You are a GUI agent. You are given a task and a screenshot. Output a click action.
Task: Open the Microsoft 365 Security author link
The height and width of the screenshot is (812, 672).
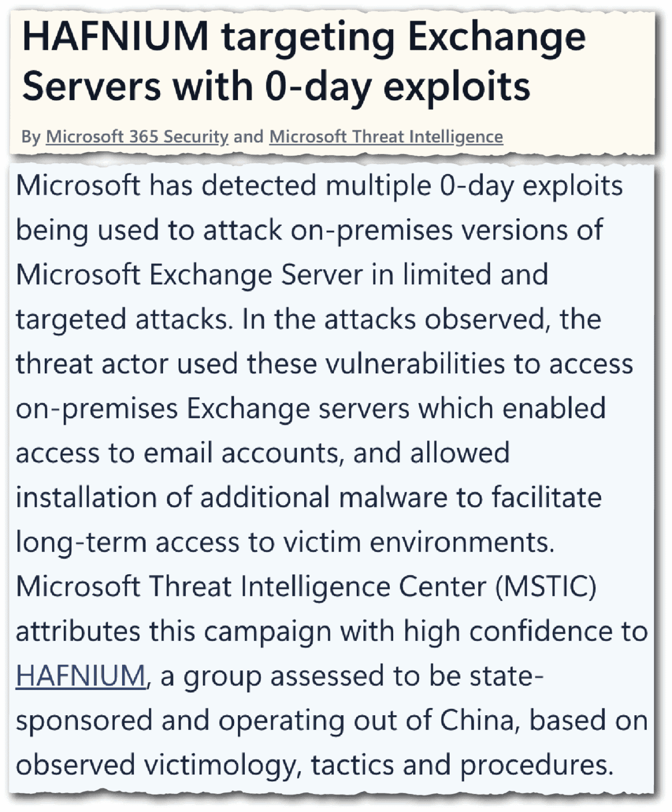point(137,137)
